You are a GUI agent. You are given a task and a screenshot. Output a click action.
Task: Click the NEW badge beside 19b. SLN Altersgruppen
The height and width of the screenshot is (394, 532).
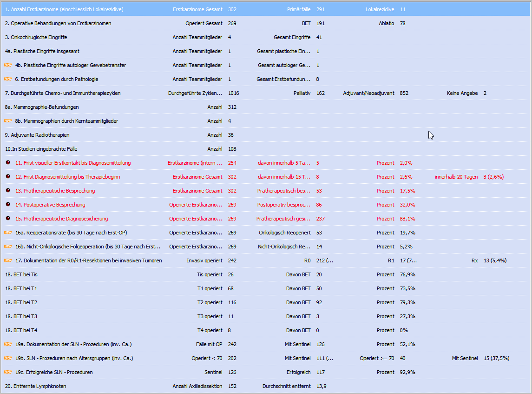pos(8,358)
